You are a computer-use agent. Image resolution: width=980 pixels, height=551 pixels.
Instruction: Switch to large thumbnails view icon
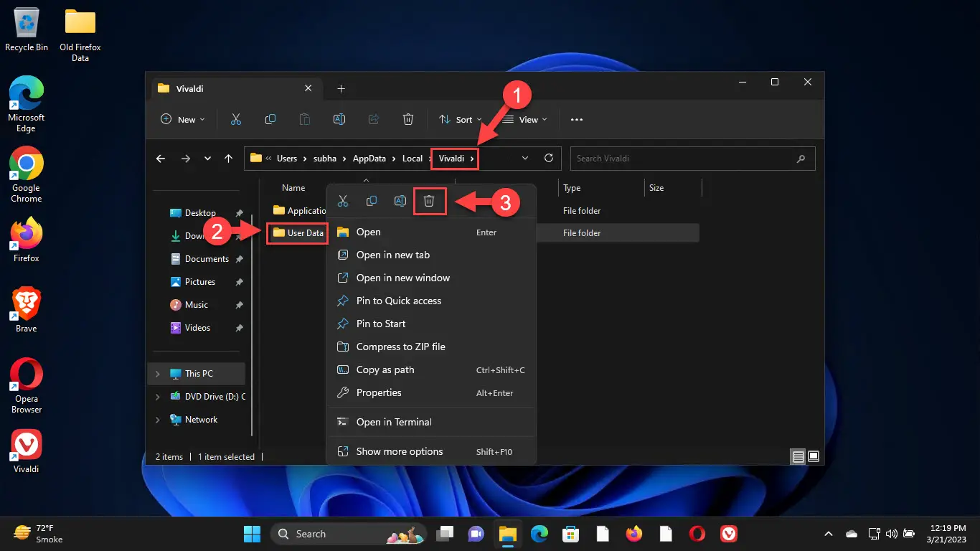tap(814, 456)
